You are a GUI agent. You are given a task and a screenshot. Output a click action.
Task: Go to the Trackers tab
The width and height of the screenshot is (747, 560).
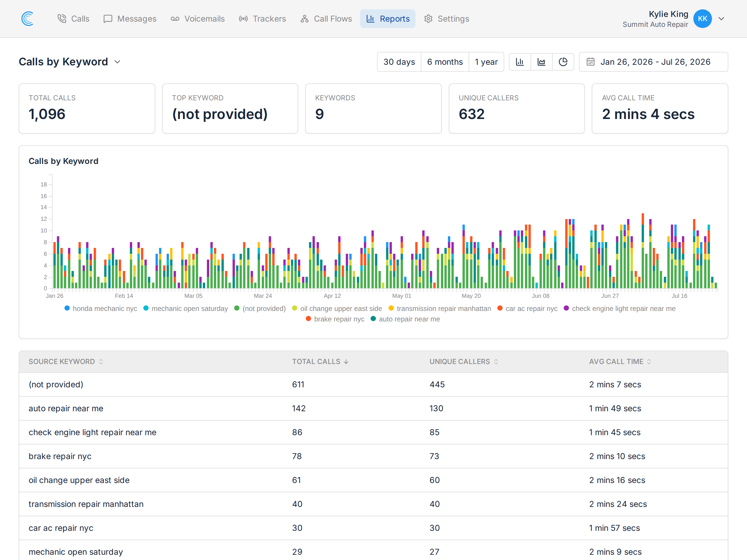[x=262, y=19]
